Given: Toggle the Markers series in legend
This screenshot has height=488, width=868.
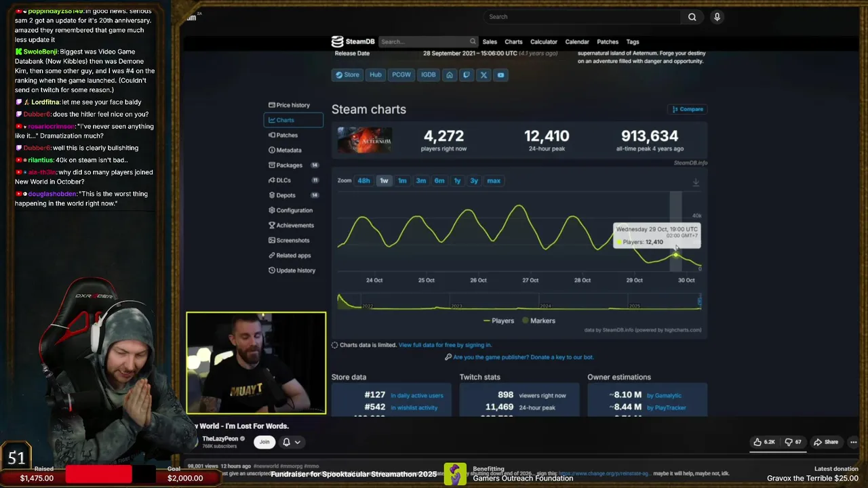Looking at the screenshot, I should (538, 321).
